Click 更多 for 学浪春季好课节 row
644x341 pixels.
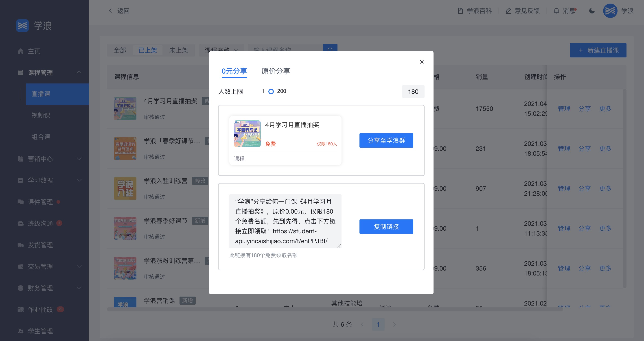click(x=605, y=229)
